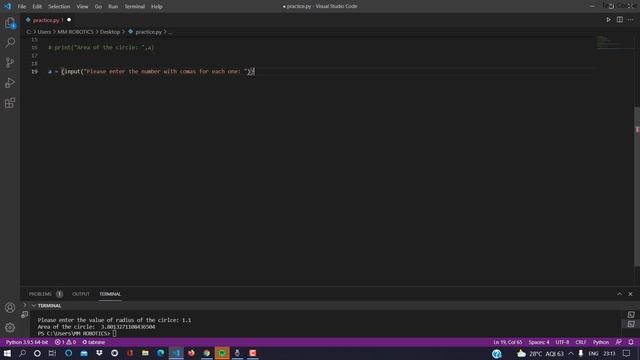640x360 pixels.
Task: Open Microsoft Edge from the taskbar
Action: point(161,353)
